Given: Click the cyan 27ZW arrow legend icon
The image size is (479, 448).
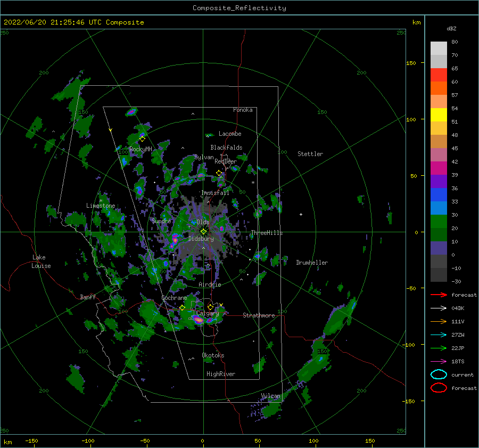Looking at the screenshot, I should coord(439,335).
